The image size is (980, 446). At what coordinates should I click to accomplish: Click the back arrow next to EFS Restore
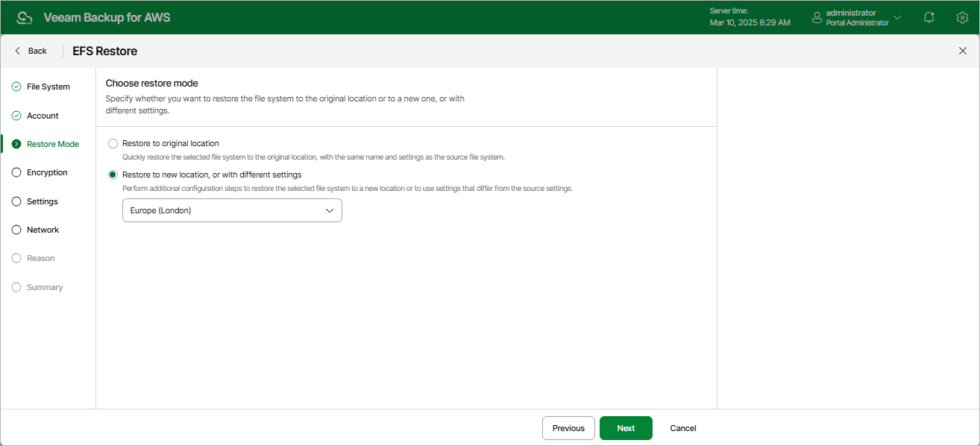click(x=16, y=50)
